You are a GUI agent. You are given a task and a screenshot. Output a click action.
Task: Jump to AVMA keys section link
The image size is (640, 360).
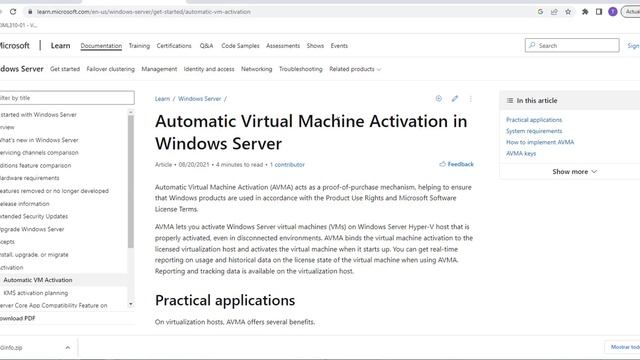pos(521,153)
